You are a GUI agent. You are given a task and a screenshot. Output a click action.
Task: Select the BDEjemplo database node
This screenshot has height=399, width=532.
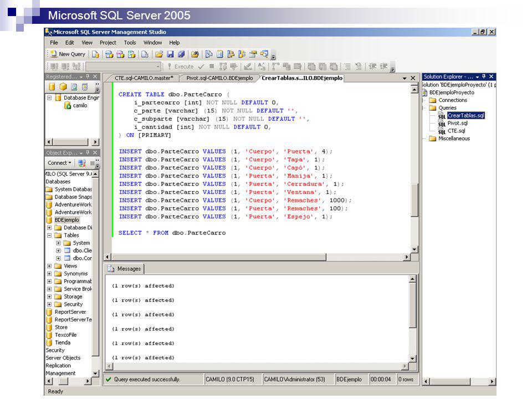tap(67, 220)
